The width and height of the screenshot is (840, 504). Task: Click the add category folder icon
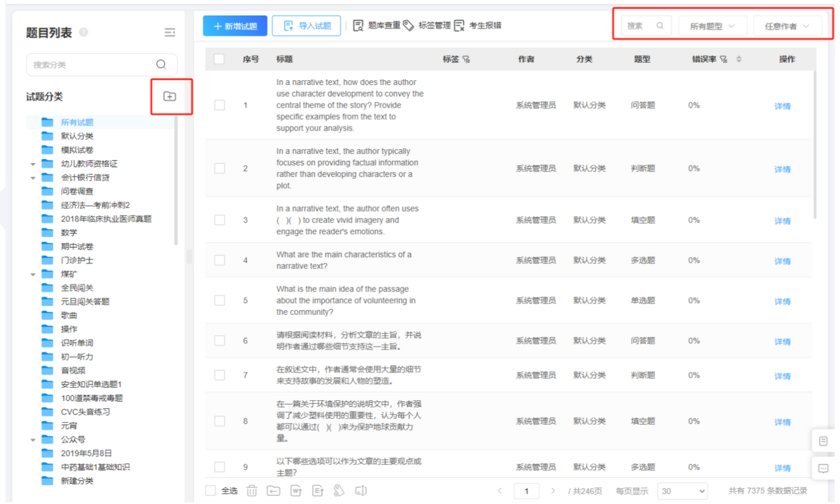tap(170, 96)
